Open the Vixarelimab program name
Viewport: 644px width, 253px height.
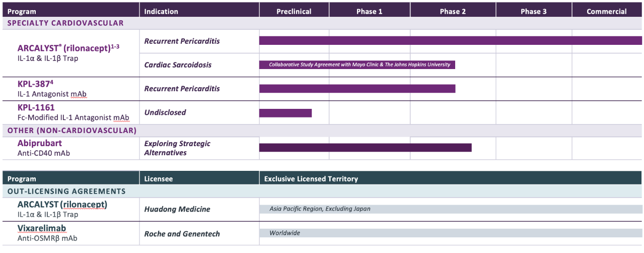(x=42, y=228)
